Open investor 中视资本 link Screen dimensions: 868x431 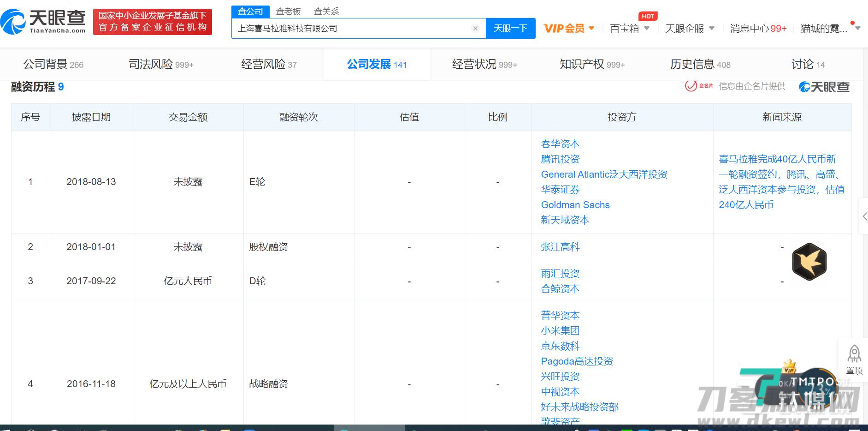tap(560, 391)
